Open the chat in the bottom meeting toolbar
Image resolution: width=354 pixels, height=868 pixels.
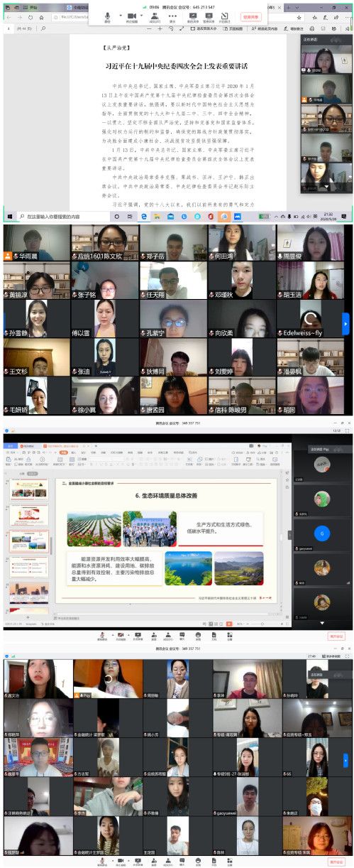(182, 636)
